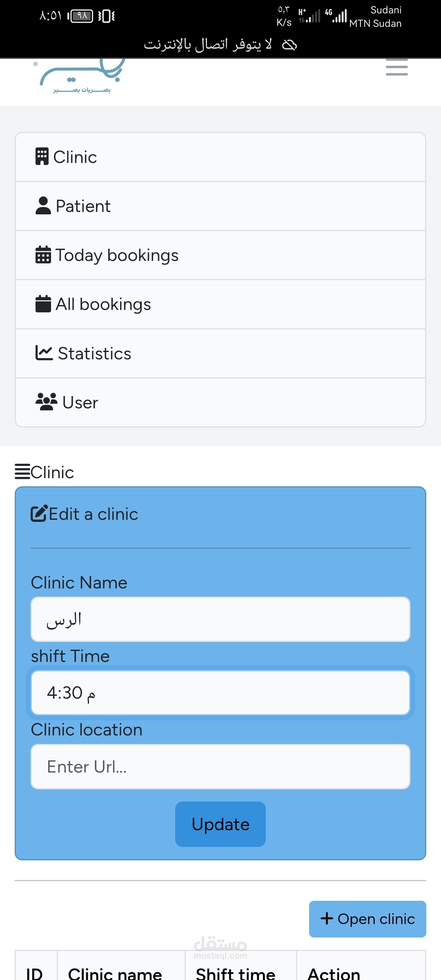
Task: Select the Clinic building icon in sidebar
Action: click(x=42, y=156)
